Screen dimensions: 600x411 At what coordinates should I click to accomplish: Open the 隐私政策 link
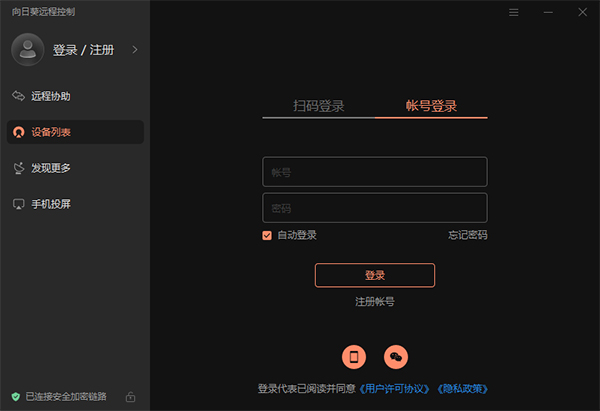462,389
